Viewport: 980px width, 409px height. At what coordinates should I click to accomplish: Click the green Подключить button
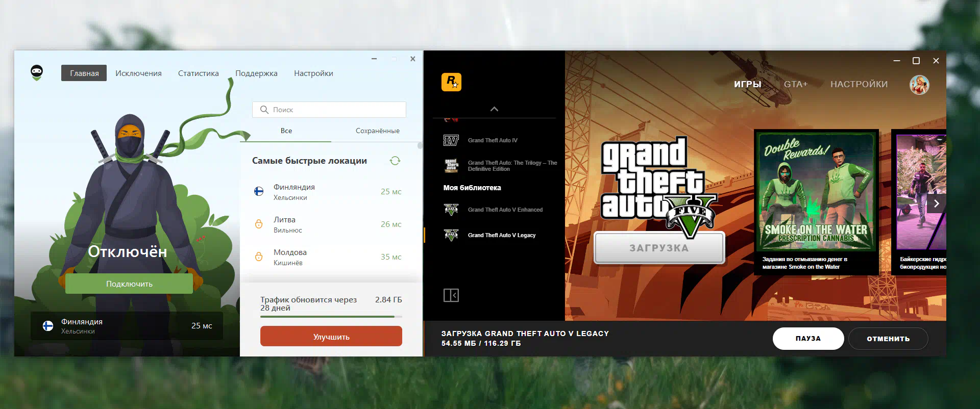click(129, 284)
